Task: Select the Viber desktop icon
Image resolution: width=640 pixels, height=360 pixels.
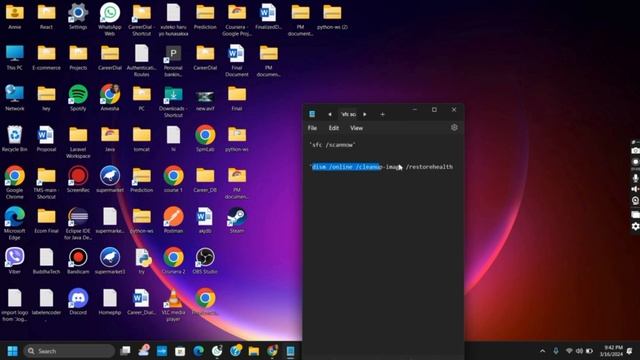Action: [15, 261]
